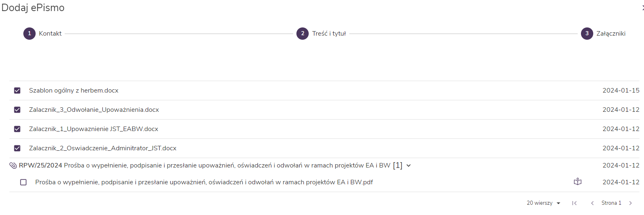
Task: Open the Załączniki step
Action: [611, 34]
